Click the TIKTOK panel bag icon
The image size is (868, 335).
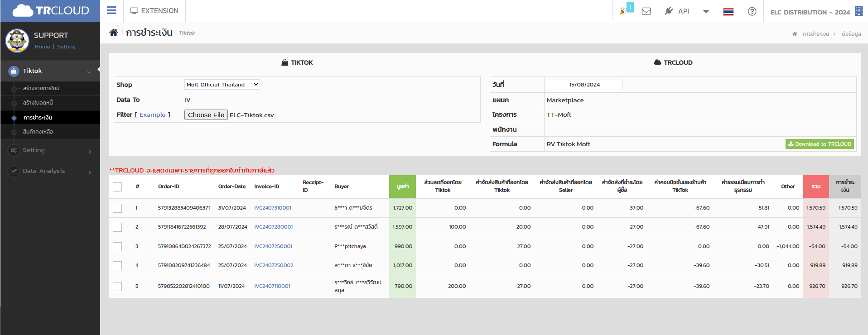(285, 62)
